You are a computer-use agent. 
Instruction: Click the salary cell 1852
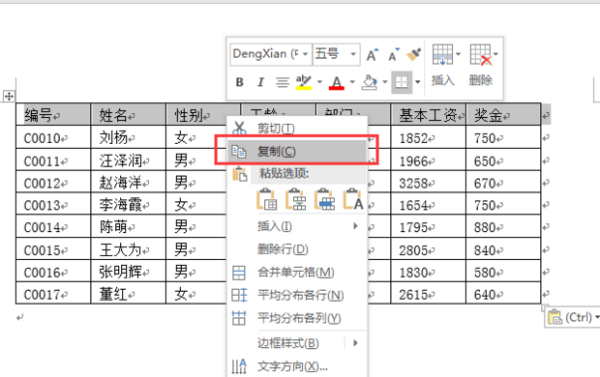coord(428,137)
